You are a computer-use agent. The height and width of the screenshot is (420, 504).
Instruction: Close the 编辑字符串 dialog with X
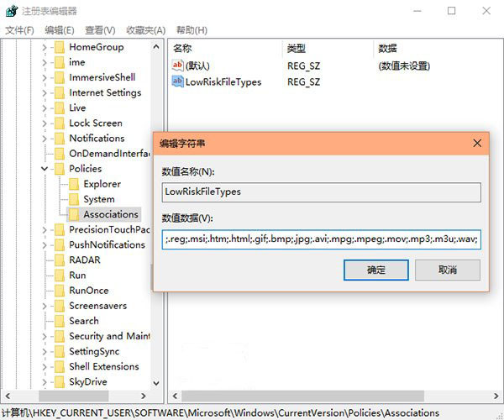coord(476,143)
